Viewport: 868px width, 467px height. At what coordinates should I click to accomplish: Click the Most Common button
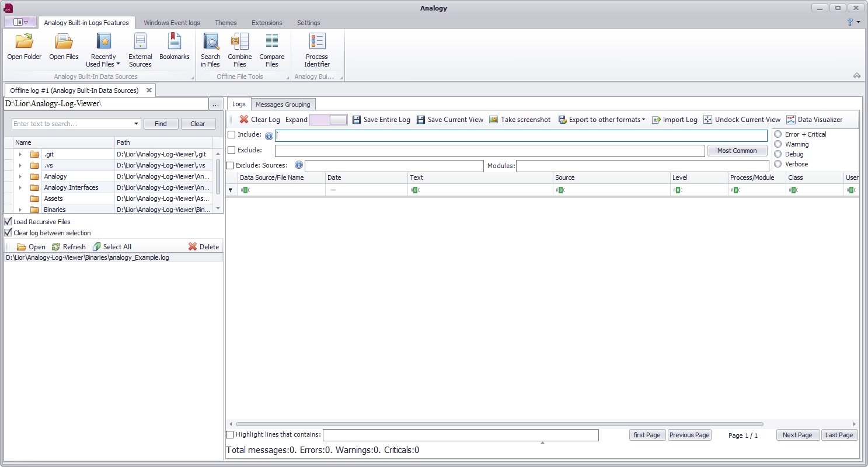click(x=737, y=151)
